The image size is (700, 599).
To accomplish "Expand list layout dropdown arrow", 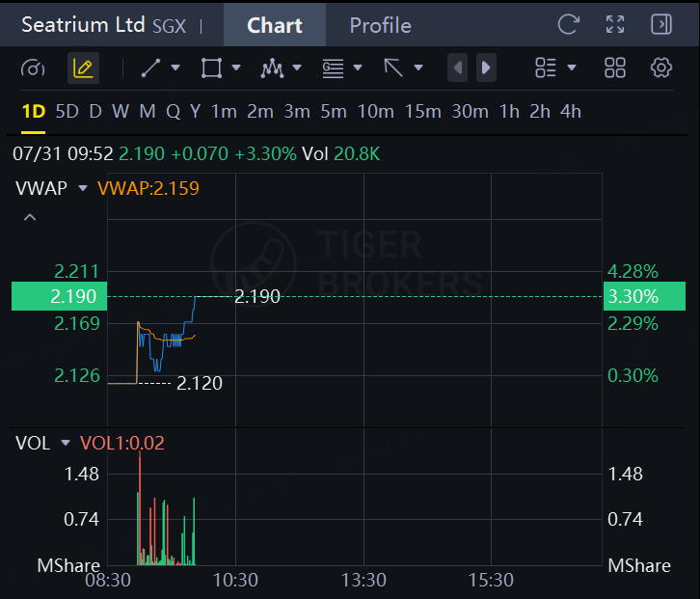I will point(572,68).
